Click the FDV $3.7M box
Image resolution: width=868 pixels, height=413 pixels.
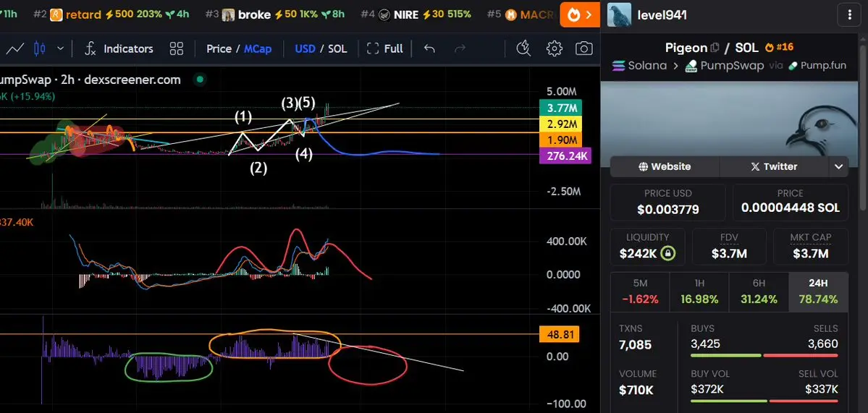click(x=729, y=247)
